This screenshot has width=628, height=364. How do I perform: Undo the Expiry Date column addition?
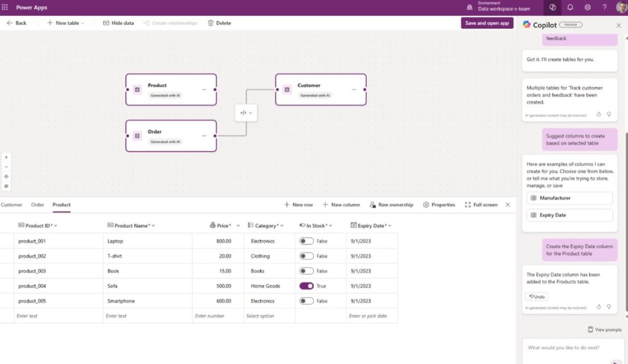point(537,297)
